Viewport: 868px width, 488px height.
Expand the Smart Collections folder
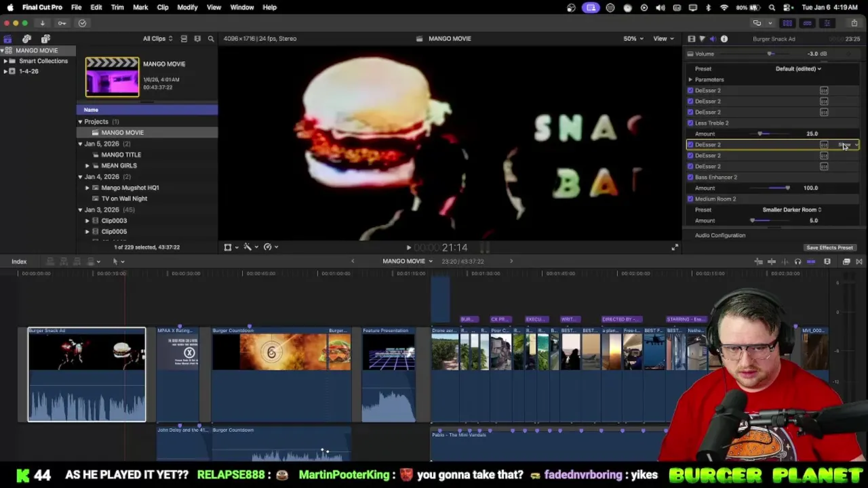pyautogui.click(x=5, y=61)
